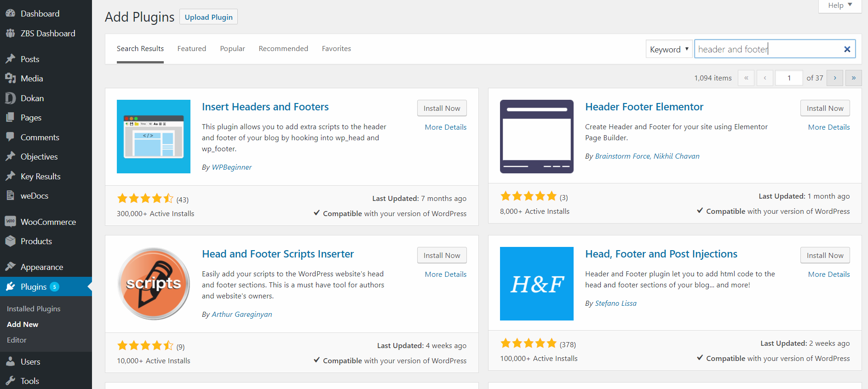Open author Stefano Lissa link
The height and width of the screenshot is (389, 868).
point(616,303)
